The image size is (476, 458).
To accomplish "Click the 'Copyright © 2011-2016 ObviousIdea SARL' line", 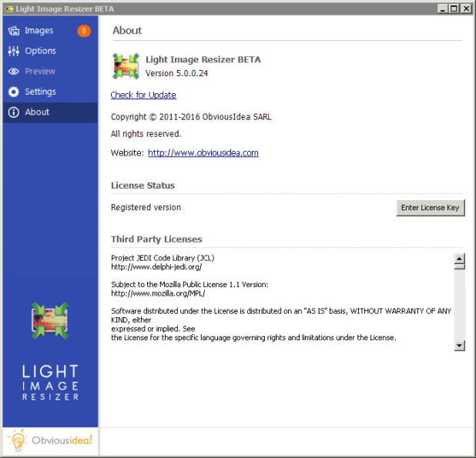I will [x=191, y=117].
